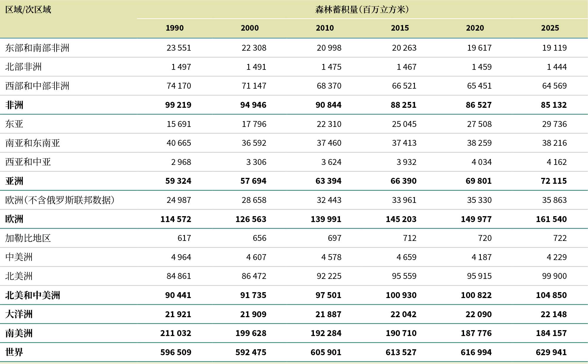The width and height of the screenshot is (588, 364).
Task: Click the 森林蓄积量 header title
Action: pyautogui.click(x=362, y=10)
